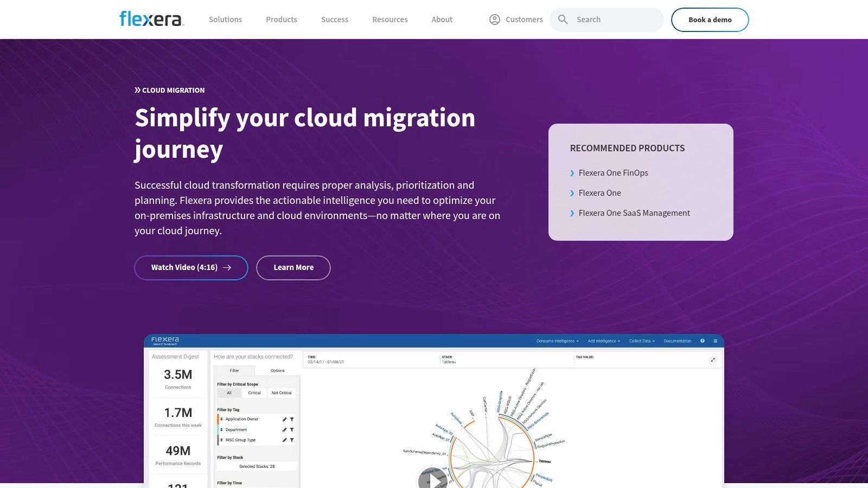Click the Flexera logo in the site header

[151, 19]
